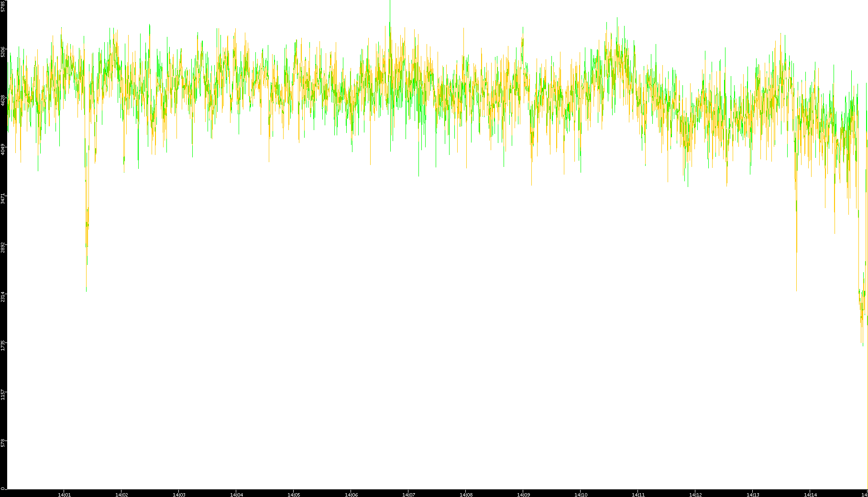The image size is (868, 497).
Task: Click the 14:01 time axis label
Action: click(x=64, y=494)
